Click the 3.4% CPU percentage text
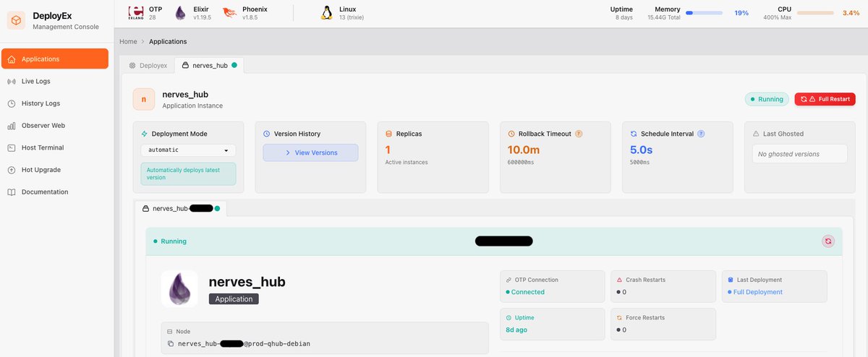Viewport: 868px width, 357px height. coord(851,13)
